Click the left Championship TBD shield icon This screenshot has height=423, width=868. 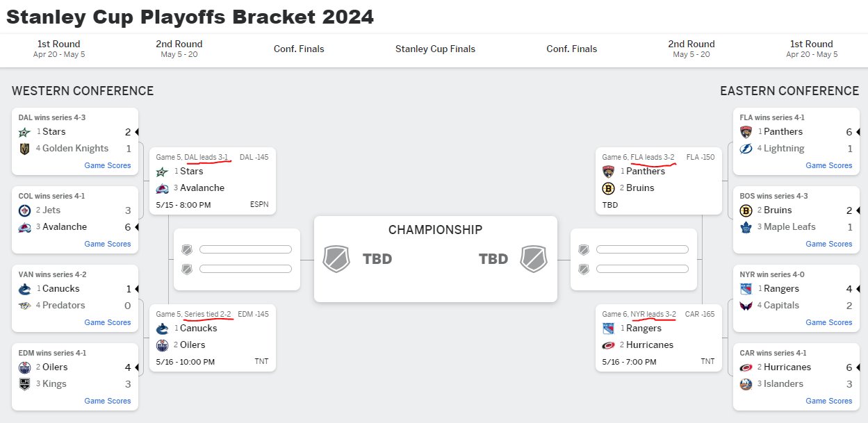pos(336,259)
